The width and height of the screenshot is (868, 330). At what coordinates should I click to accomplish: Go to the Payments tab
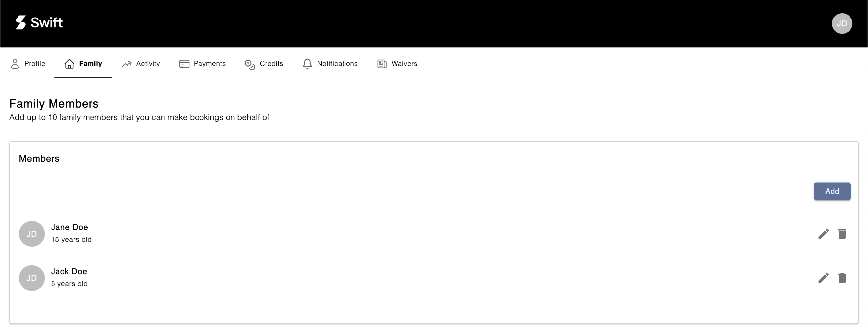(x=209, y=64)
